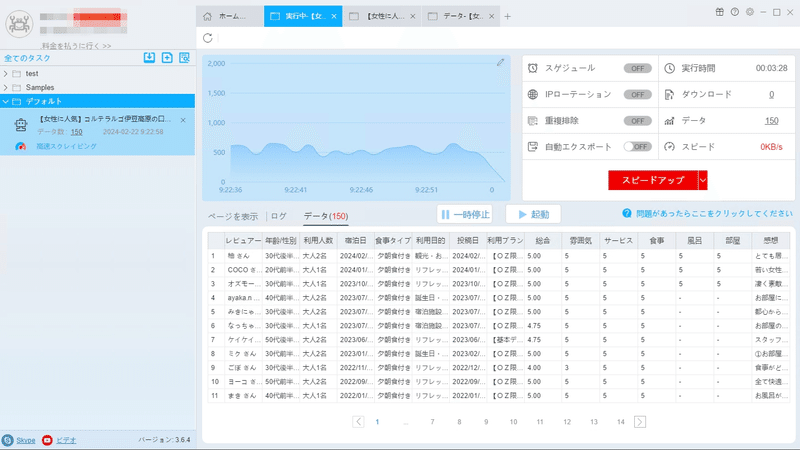Click the ダウンロード count 0

click(x=771, y=94)
